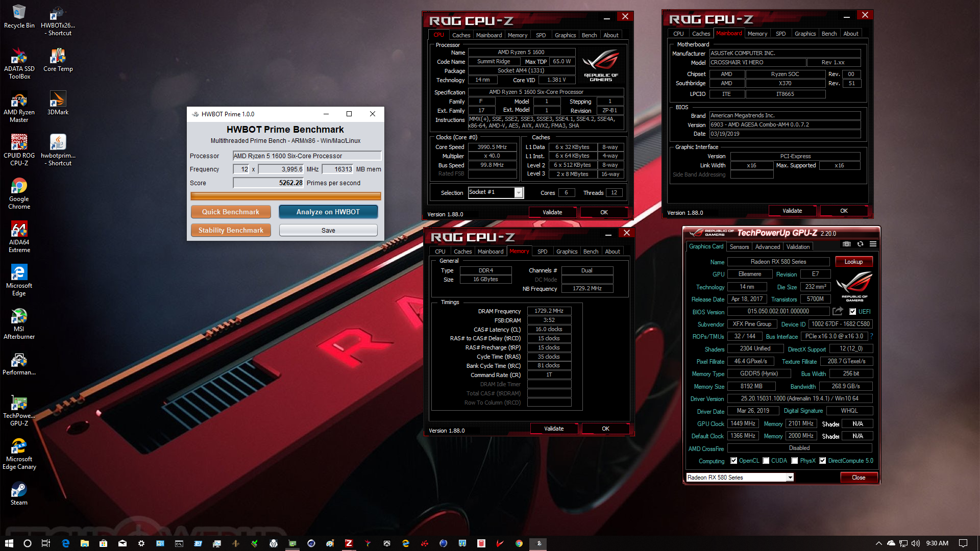Screen dimensions: 980x551
Task: Click the CPU-Z red Z taskbar icon
Action: point(349,543)
